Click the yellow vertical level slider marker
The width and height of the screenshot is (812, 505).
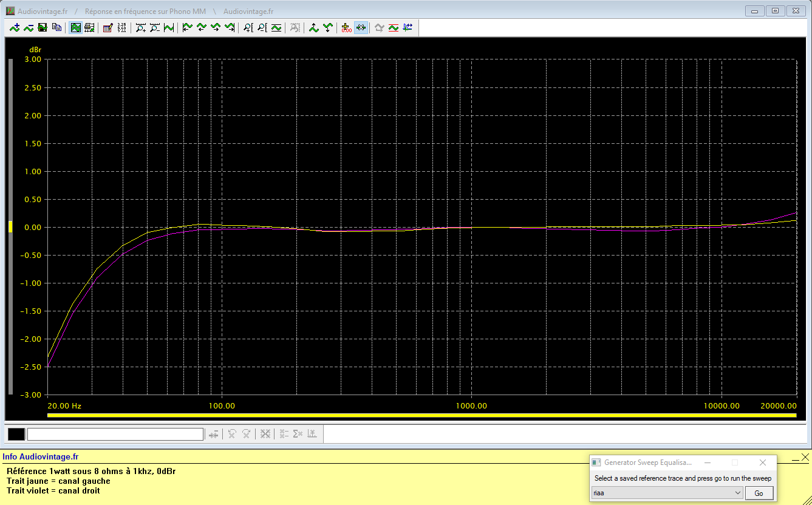pos(10,227)
